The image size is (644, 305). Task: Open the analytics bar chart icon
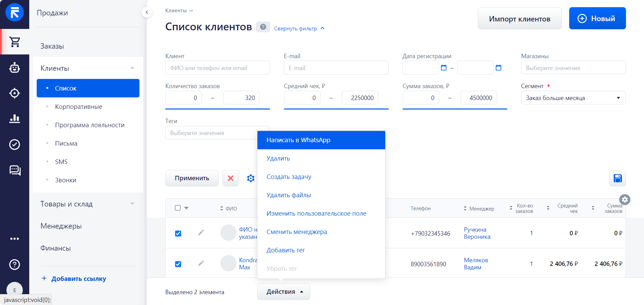click(x=15, y=118)
